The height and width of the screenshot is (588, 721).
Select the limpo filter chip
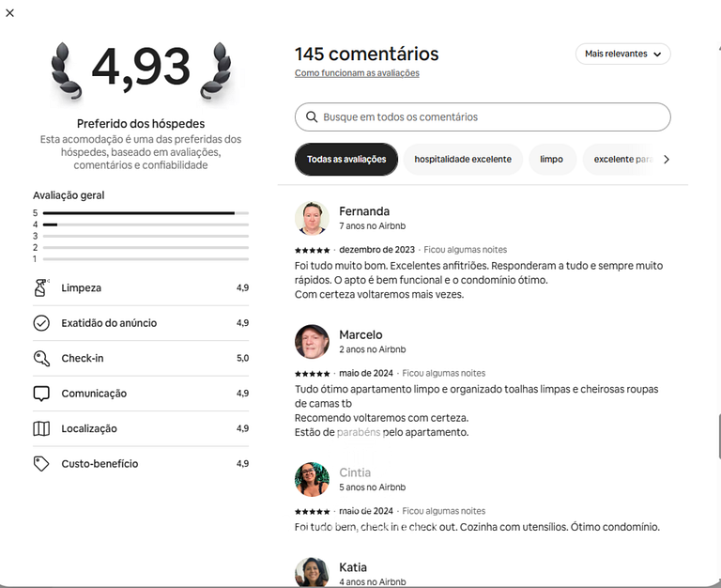point(552,160)
